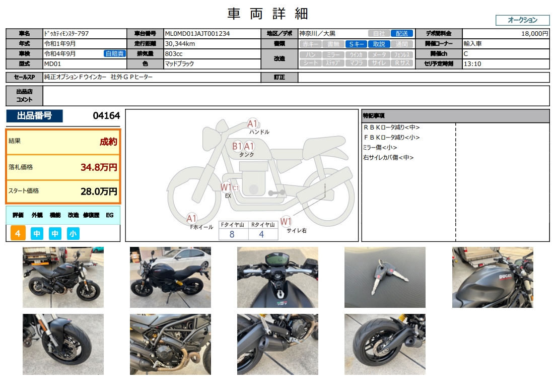556x392 pixels.
Task: Click the A1 marker at ハンドル
Action: [252, 124]
